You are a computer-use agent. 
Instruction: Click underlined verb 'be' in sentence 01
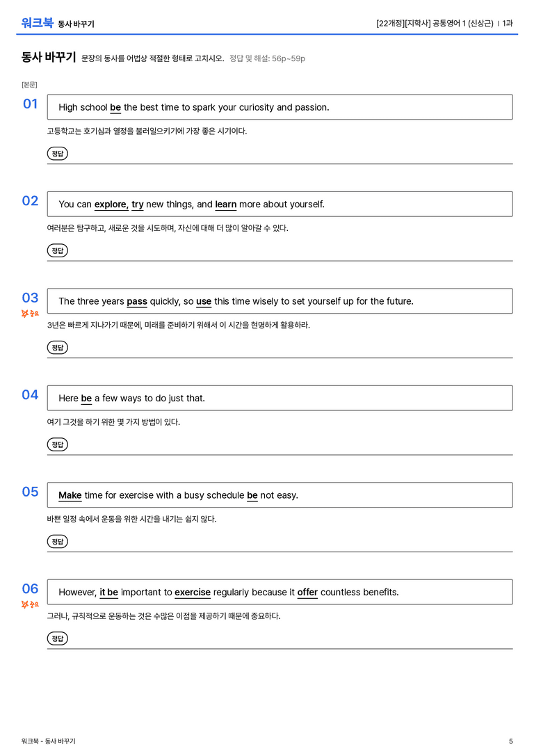tap(115, 108)
